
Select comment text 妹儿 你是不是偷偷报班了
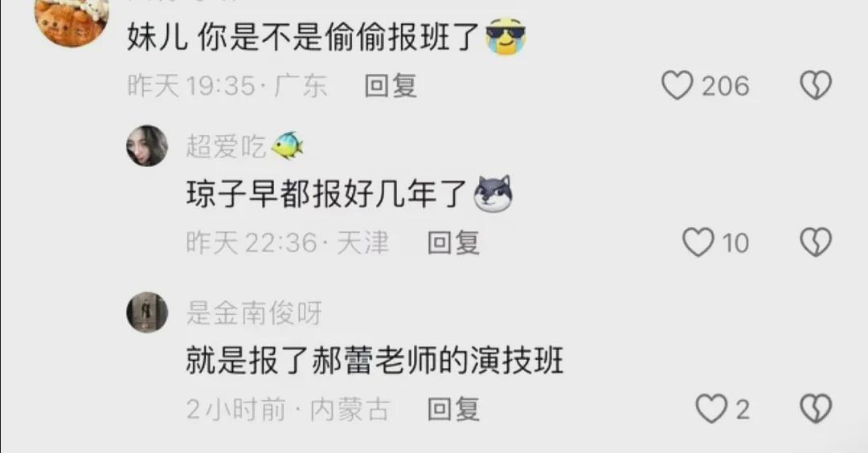click(x=303, y=36)
